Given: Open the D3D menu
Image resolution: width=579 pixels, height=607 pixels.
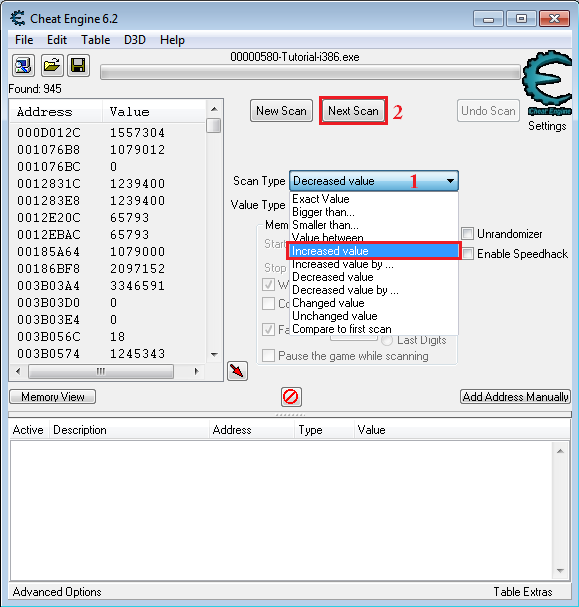Looking at the screenshot, I should (x=135, y=40).
